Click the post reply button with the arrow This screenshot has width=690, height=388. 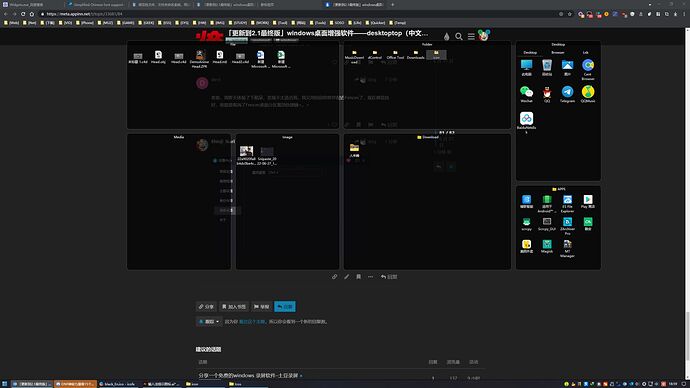(389, 277)
